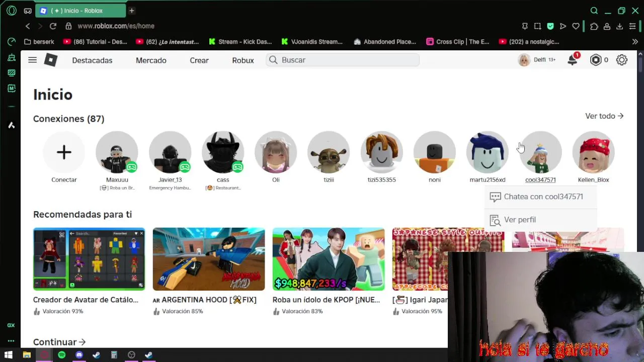The width and height of the screenshot is (644, 362).
Task: Open a new tab with the plus icon
Action: pyautogui.click(x=131, y=11)
